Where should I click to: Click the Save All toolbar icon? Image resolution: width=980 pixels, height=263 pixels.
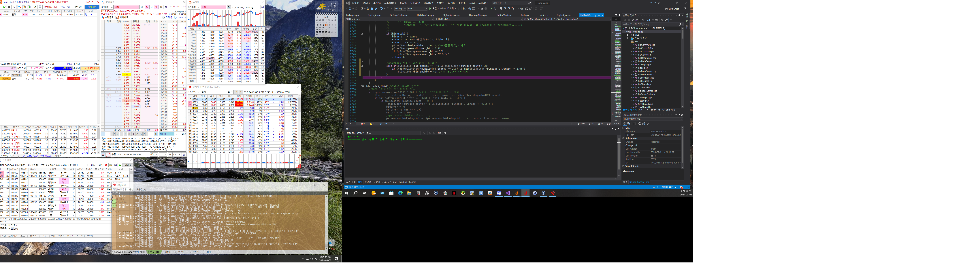(x=376, y=9)
